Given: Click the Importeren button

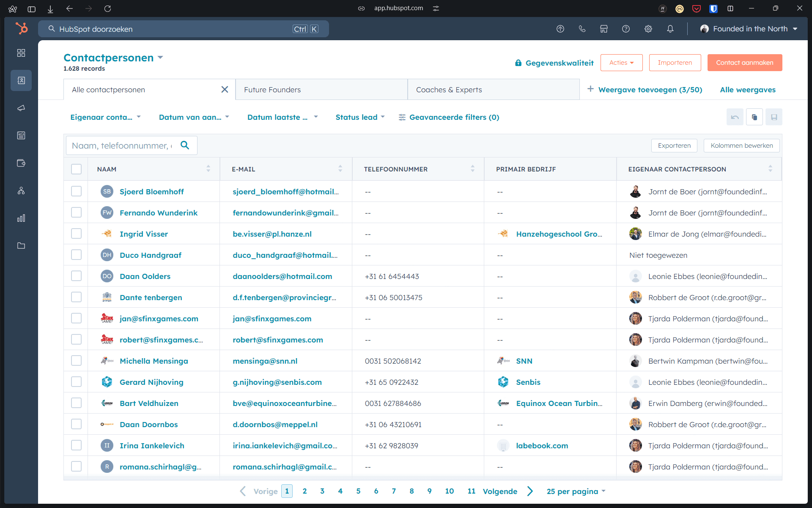Looking at the screenshot, I should (675, 63).
